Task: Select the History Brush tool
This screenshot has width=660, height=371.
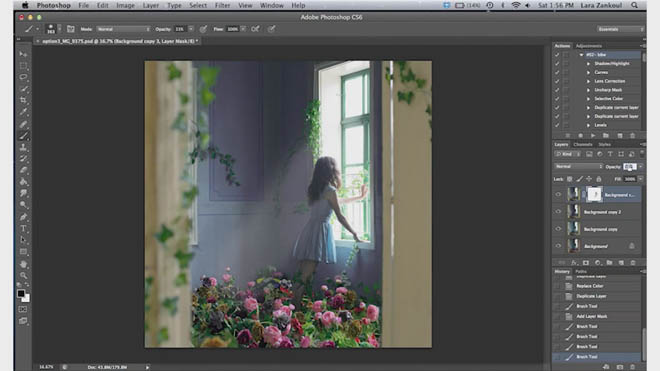Action: pyautogui.click(x=23, y=159)
